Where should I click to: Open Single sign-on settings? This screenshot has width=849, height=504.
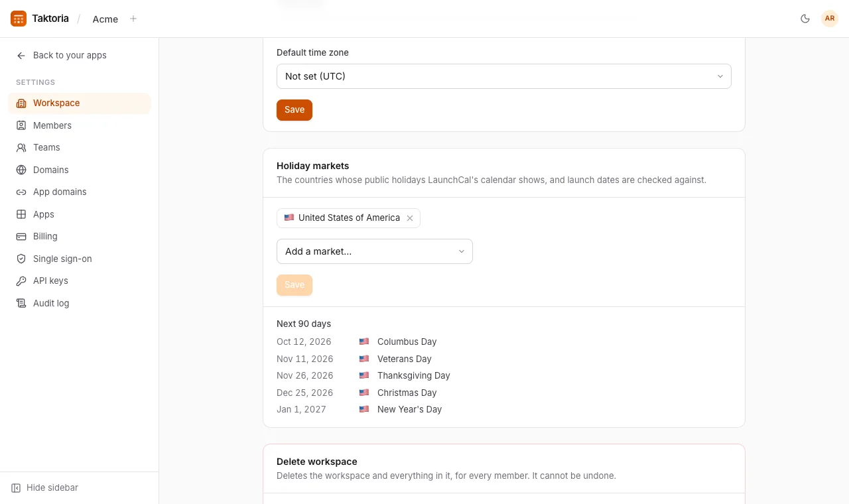coord(80,259)
